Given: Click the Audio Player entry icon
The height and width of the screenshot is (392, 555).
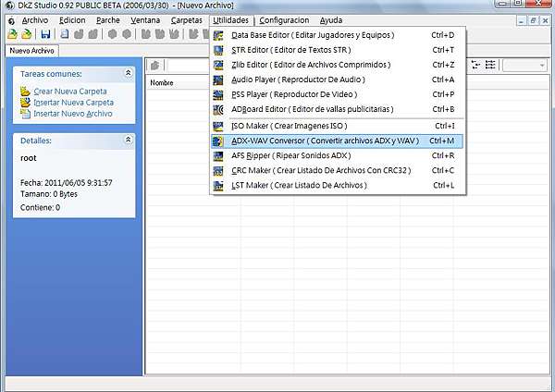Looking at the screenshot, I should (x=218, y=80).
